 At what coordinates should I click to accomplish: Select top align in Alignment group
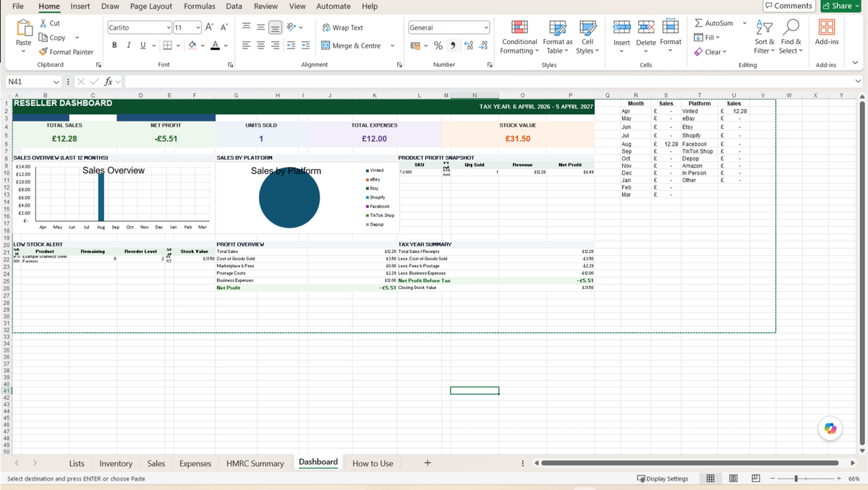246,27
